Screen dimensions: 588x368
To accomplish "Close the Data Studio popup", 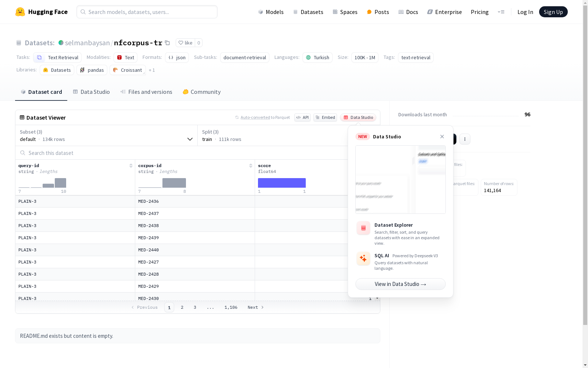I will pyautogui.click(x=442, y=137).
